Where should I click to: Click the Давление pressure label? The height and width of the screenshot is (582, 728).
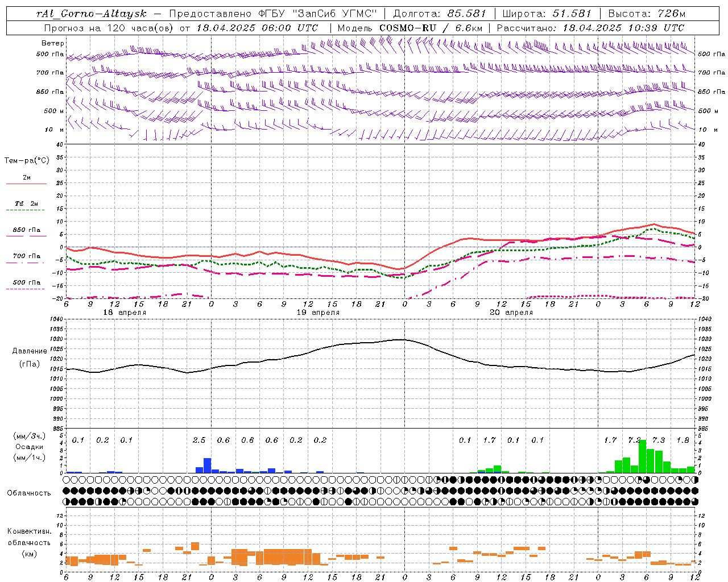point(30,351)
